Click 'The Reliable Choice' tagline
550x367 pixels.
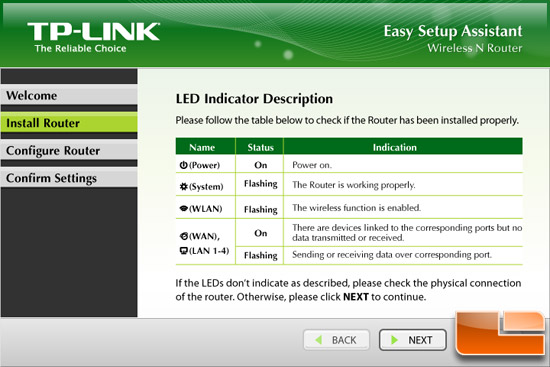[80, 48]
